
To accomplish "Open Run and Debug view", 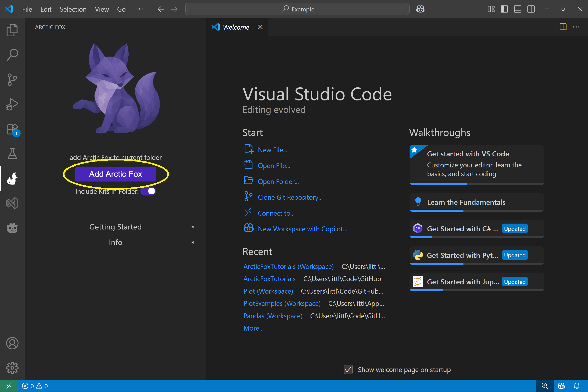I will coord(12,104).
